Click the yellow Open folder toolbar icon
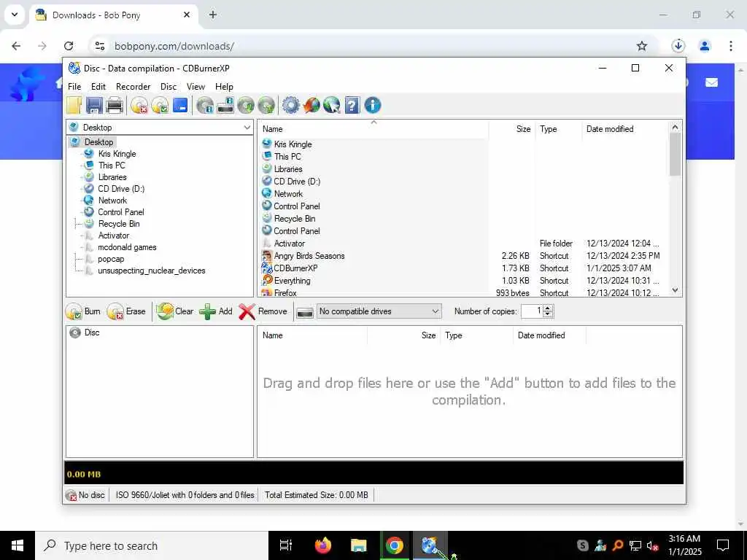Screen dimensions: 747x560 click(74, 105)
